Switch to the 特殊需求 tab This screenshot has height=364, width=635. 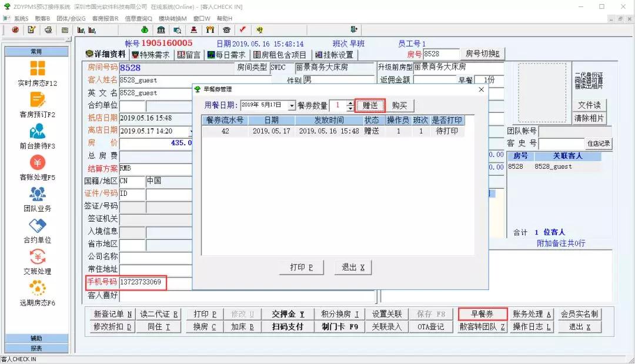pyautogui.click(x=151, y=55)
